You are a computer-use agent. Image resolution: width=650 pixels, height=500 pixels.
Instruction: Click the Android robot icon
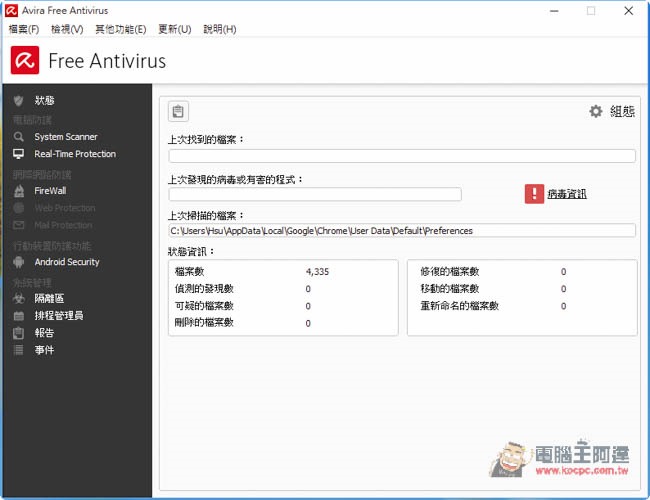[x=19, y=262]
